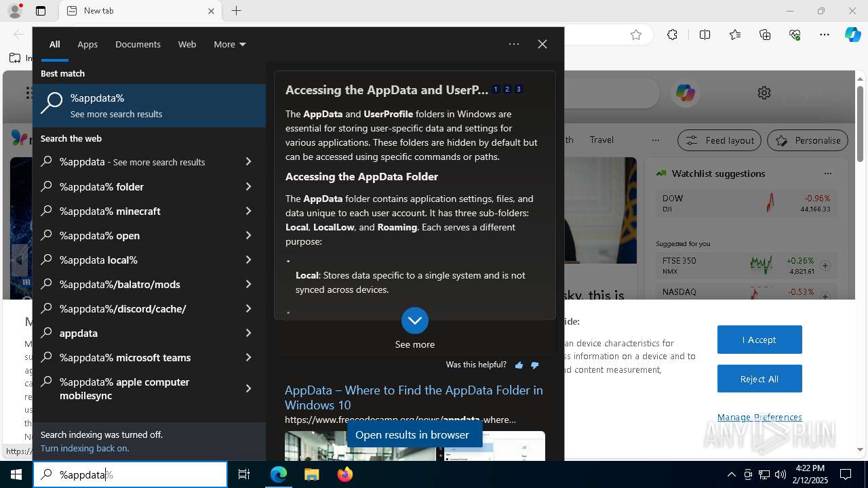Click Reject All cookie button

[x=759, y=379]
